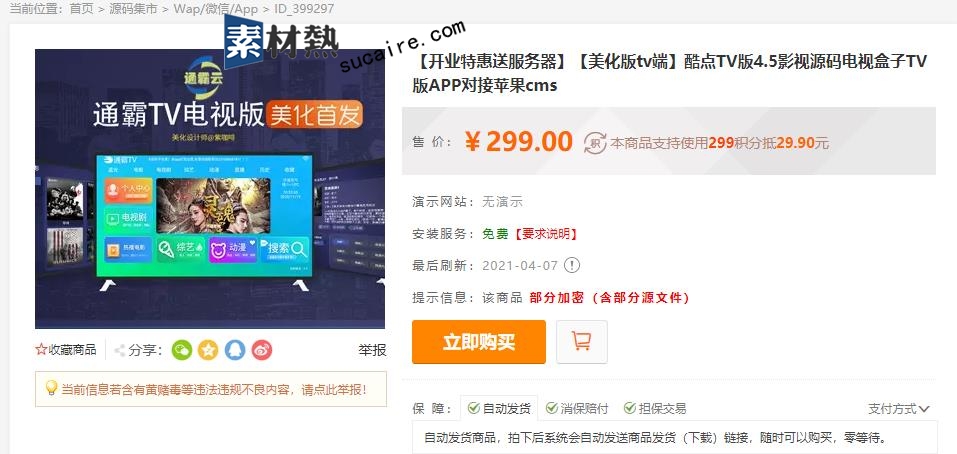
Task: Open 源码集市 breadcrumb link
Action: click(133, 9)
